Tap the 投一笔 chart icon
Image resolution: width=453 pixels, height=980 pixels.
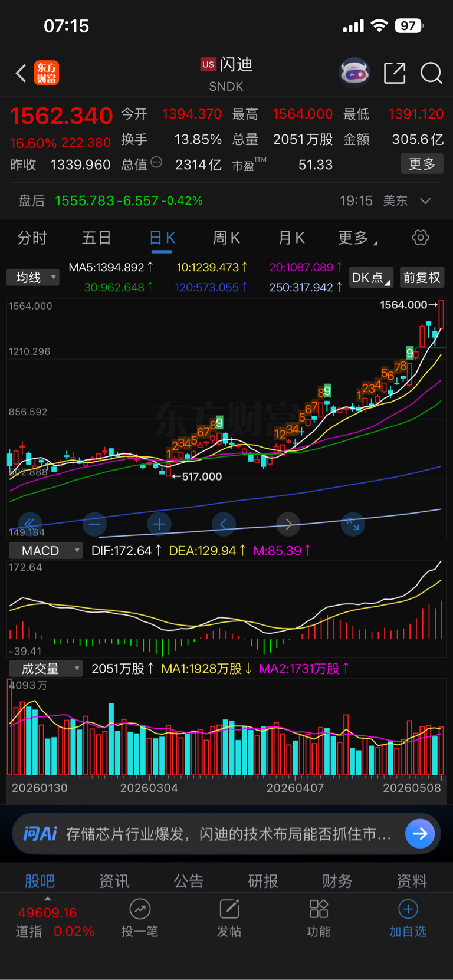pos(140,909)
